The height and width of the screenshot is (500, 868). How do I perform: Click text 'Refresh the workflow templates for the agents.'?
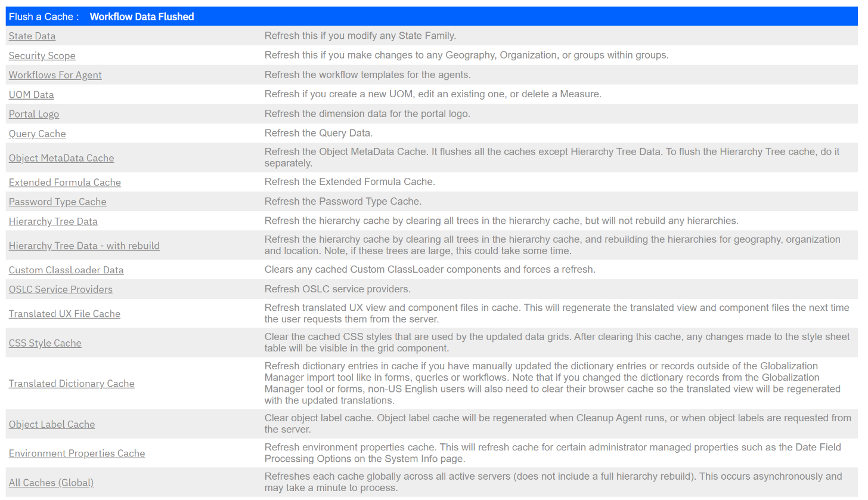point(368,75)
